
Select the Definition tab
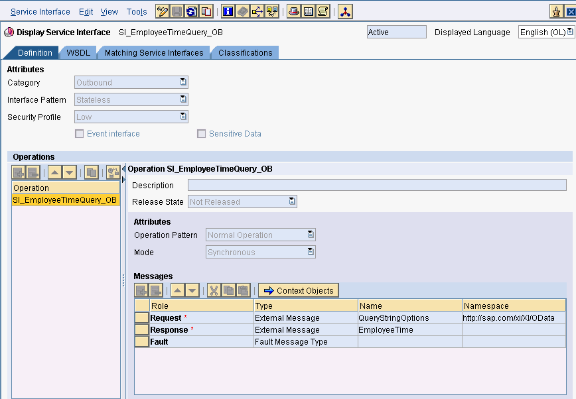tap(33, 53)
